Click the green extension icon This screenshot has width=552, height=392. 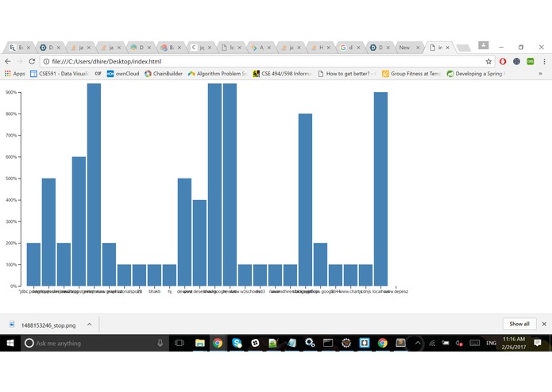tap(531, 62)
